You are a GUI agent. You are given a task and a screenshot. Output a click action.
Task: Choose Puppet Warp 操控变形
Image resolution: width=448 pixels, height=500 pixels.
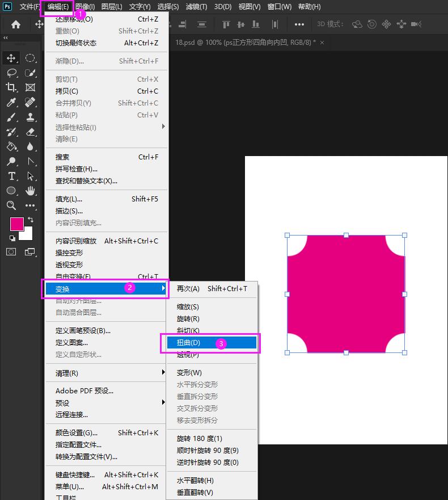click(107, 253)
